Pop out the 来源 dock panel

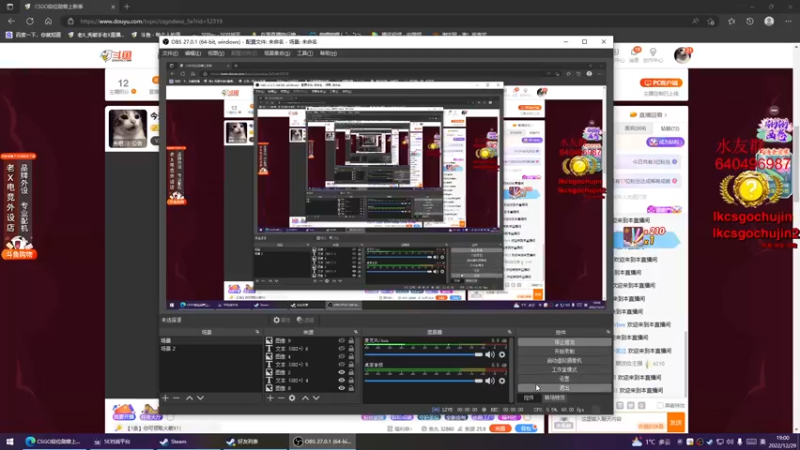(356, 332)
